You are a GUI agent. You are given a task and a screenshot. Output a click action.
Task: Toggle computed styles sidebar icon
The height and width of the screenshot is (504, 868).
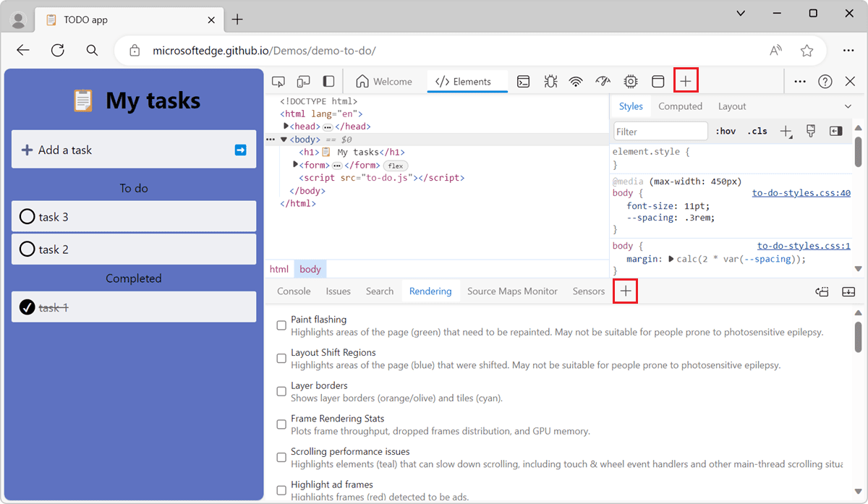click(x=836, y=131)
